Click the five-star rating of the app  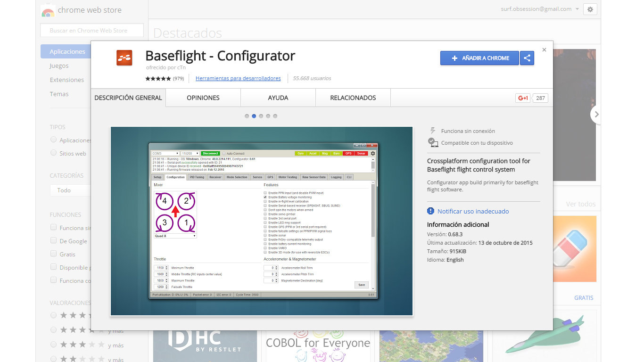coord(158,79)
